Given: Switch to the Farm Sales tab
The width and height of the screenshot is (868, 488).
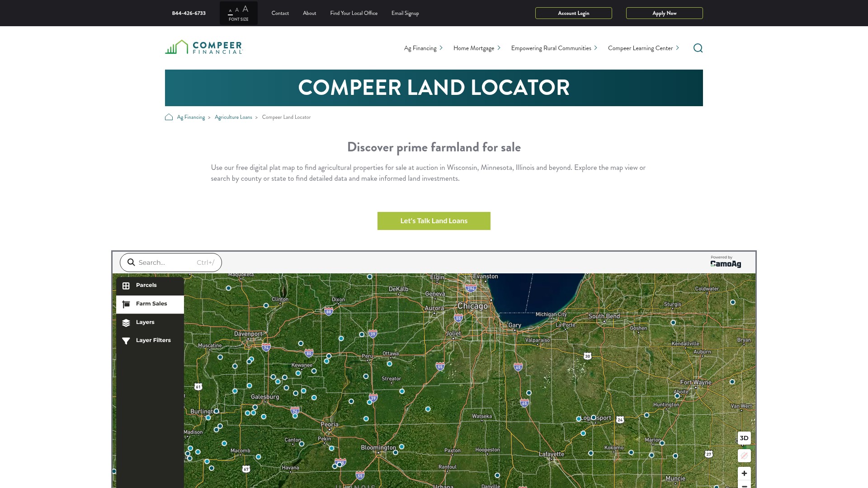Looking at the screenshot, I should [x=150, y=304].
